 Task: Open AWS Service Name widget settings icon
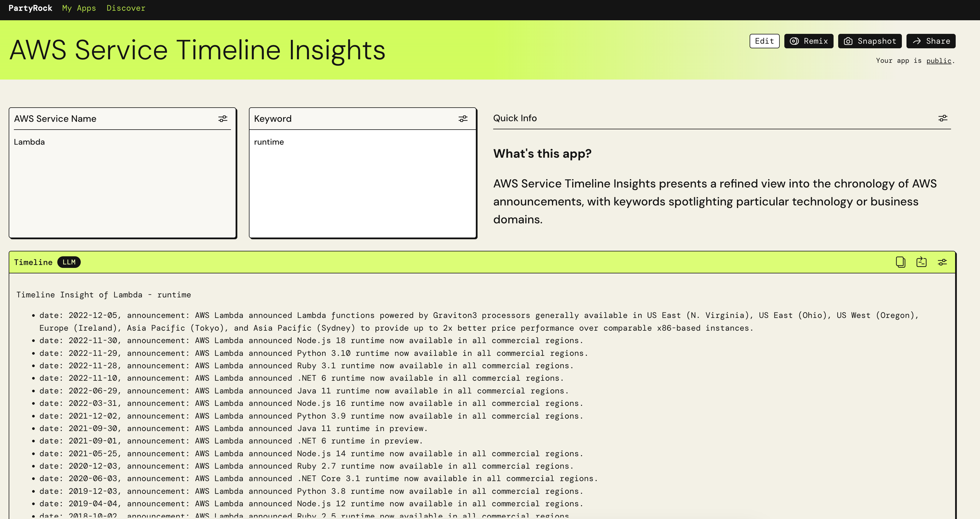[x=223, y=119]
